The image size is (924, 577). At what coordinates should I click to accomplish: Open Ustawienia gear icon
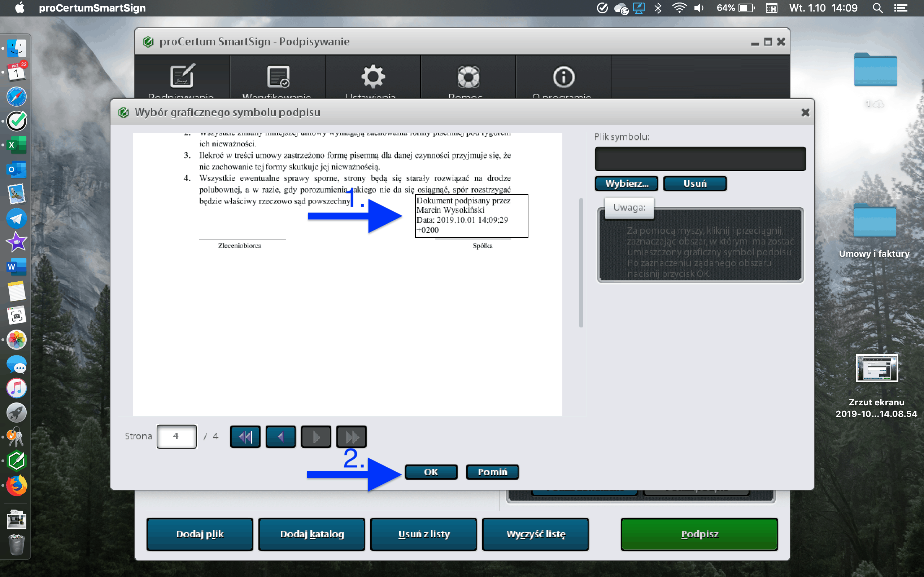(372, 77)
